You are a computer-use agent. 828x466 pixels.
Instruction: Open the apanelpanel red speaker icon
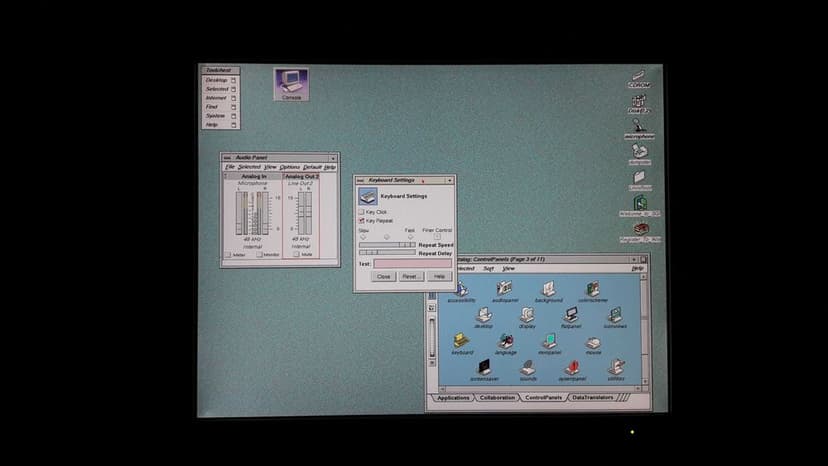click(572, 370)
